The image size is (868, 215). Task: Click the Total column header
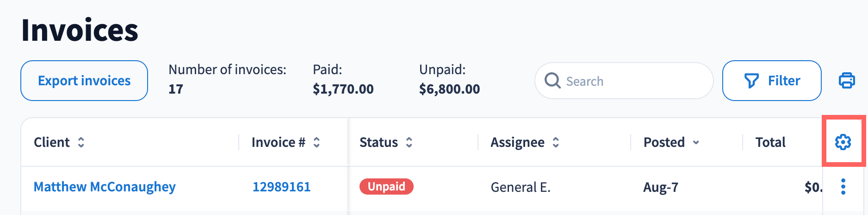770,142
